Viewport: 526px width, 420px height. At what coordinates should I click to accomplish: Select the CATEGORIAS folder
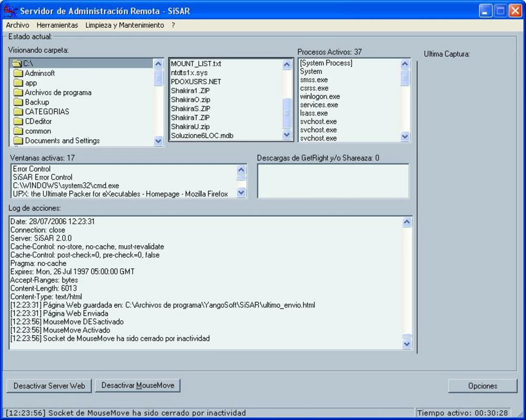[x=41, y=112]
